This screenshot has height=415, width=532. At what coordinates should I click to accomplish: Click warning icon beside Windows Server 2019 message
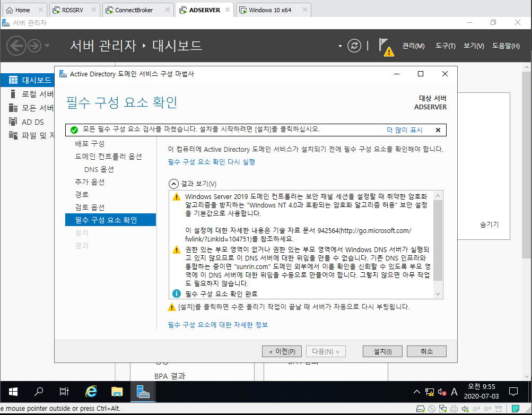(x=177, y=197)
